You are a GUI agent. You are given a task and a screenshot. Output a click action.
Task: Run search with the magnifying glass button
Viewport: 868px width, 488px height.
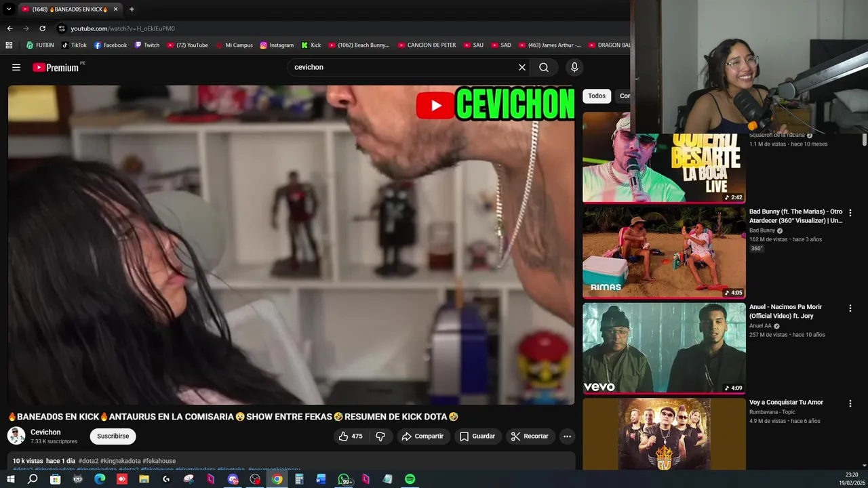pyautogui.click(x=544, y=67)
